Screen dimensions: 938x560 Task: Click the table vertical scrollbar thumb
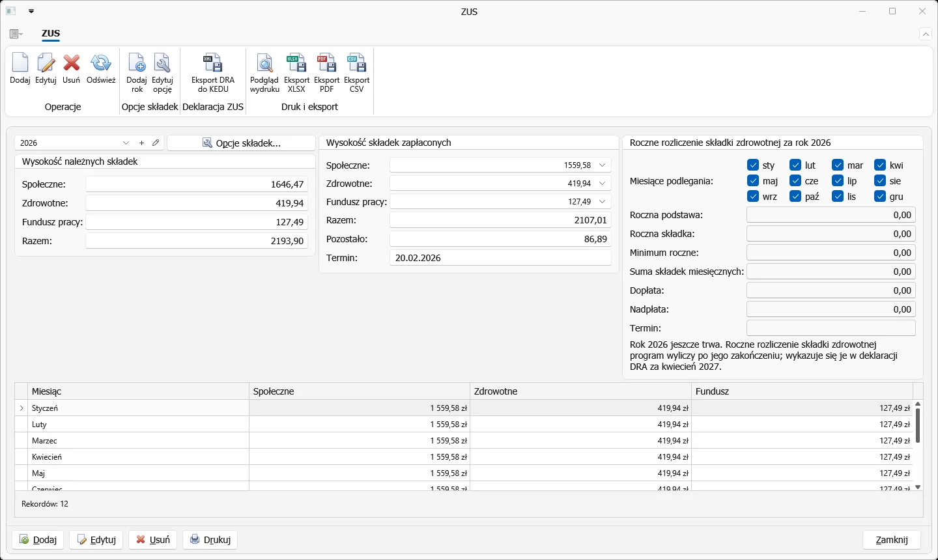tap(918, 425)
